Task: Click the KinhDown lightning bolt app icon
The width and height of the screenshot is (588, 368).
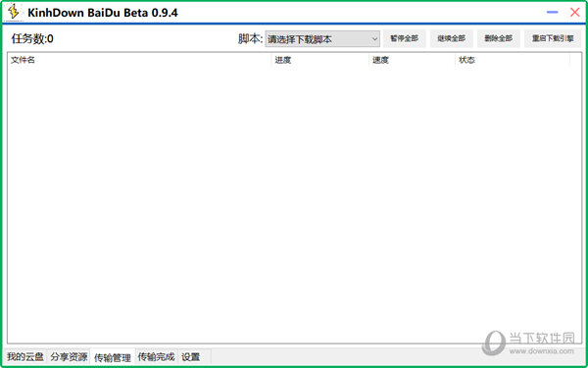Action: tap(14, 12)
